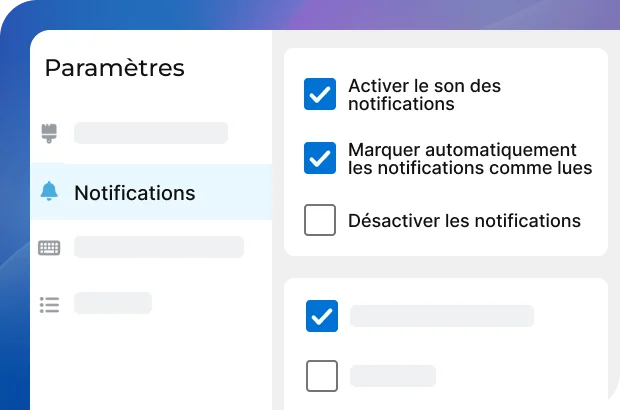This screenshot has height=410, width=620.
Task: Click the 'Désactiver les notifications' label text
Action: click(x=464, y=220)
